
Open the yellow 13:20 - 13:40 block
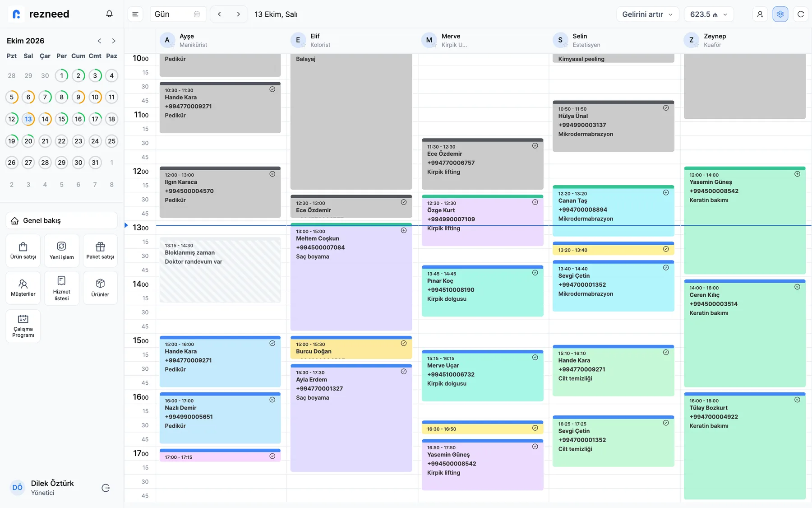click(x=614, y=249)
